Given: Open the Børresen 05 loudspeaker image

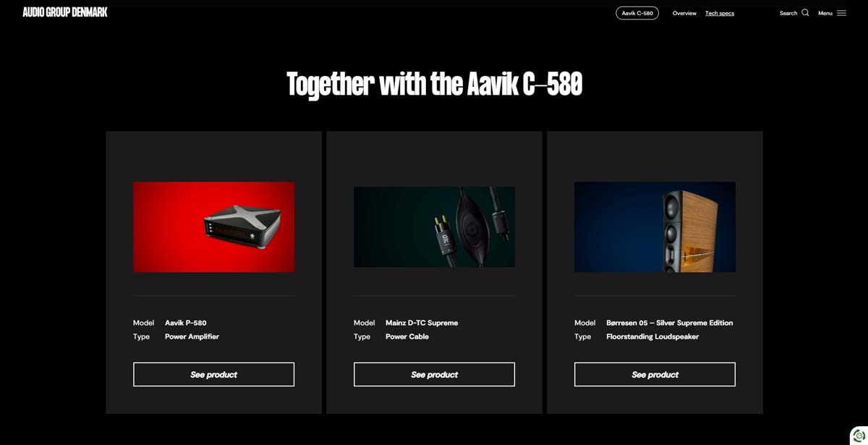Looking at the screenshot, I should coord(655,226).
